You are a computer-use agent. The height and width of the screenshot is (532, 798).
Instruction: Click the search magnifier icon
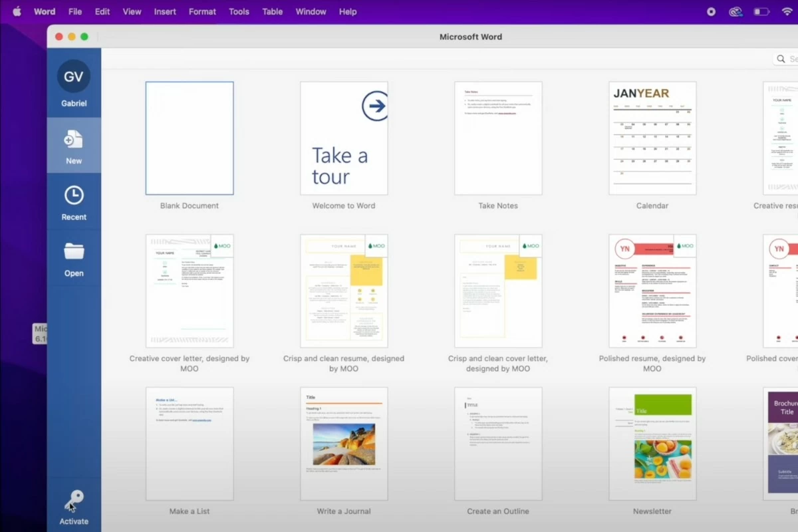pos(781,59)
